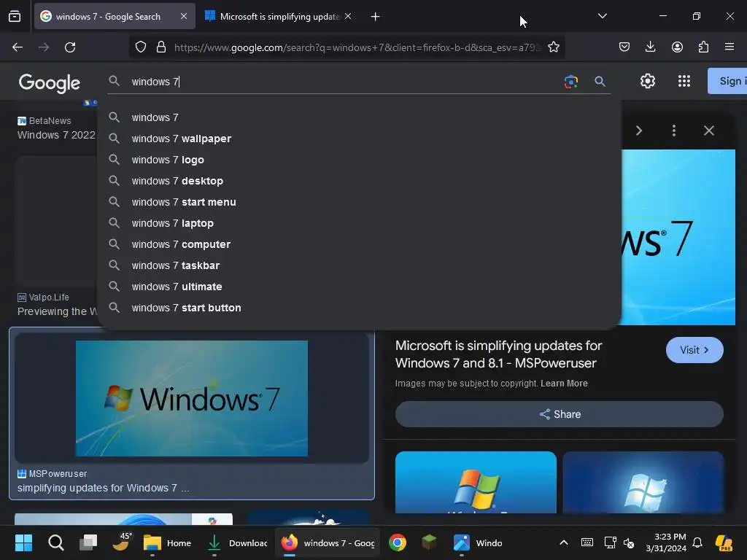Image resolution: width=747 pixels, height=560 pixels.
Task: Open the weather widget showing 45°
Action: [x=121, y=542]
